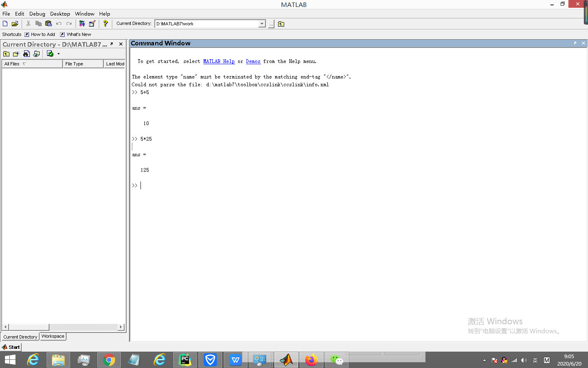588x368 pixels.
Task: Open Current Directory path dropdown arrow
Action: click(262, 24)
